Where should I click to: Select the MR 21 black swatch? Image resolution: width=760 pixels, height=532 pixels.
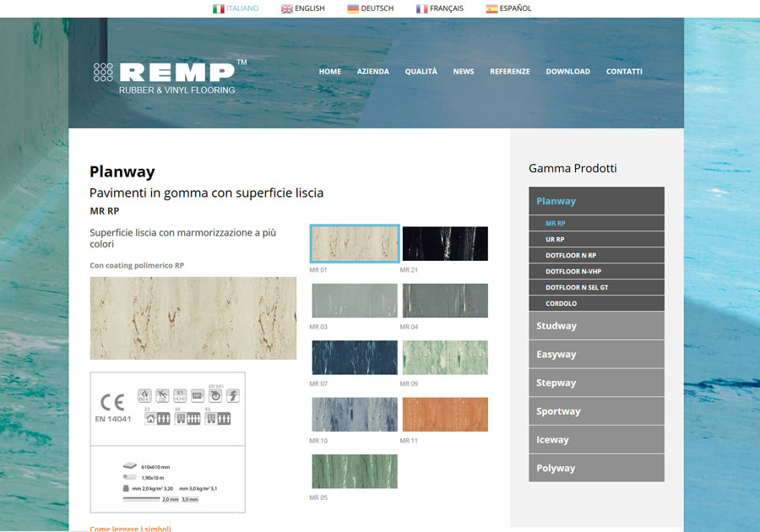pyautogui.click(x=445, y=244)
